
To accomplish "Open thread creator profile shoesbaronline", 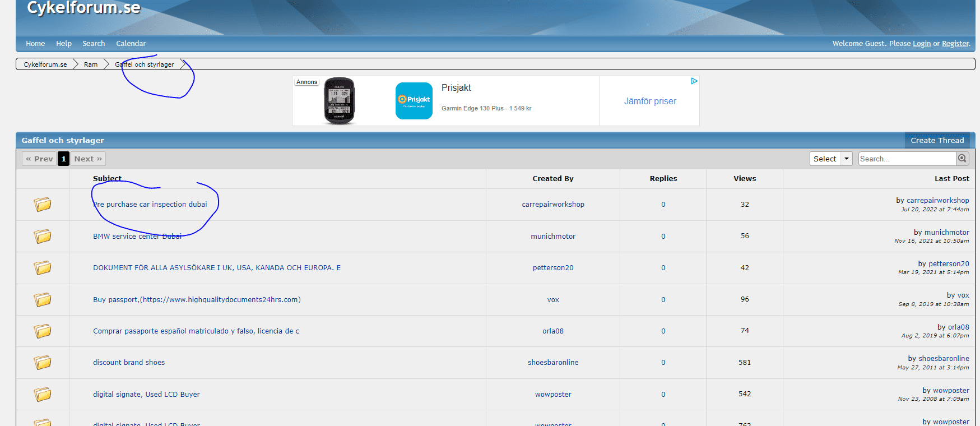I will pyautogui.click(x=552, y=363).
